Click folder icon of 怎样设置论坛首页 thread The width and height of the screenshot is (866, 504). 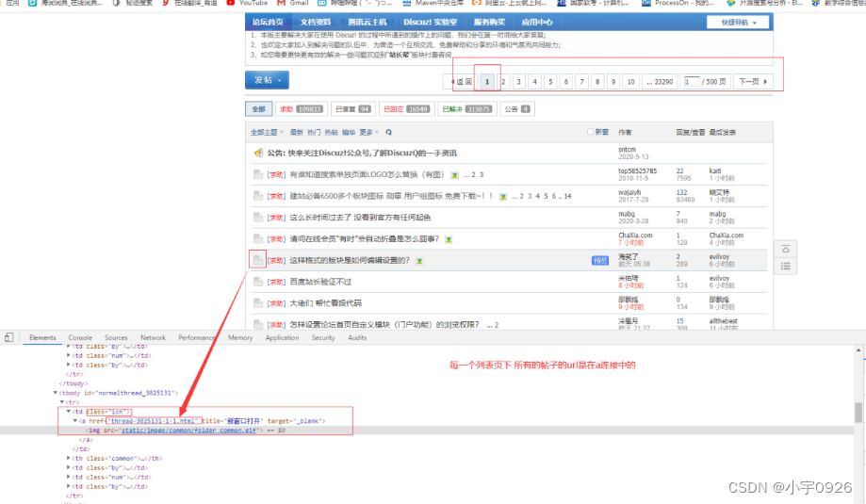(x=258, y=325)
